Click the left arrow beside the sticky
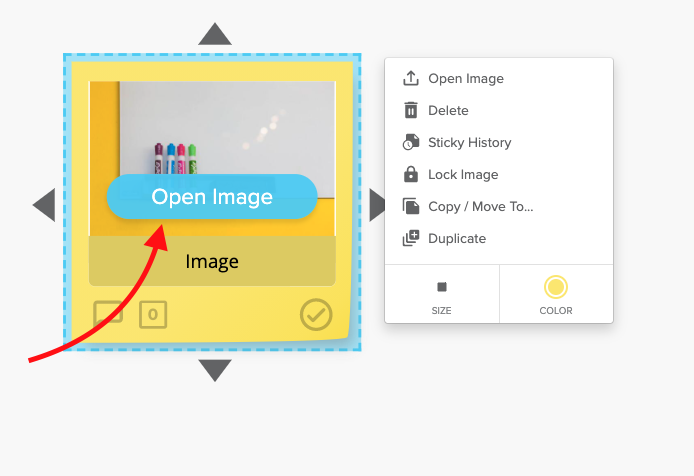The image size is (694, 476). point(44,205)
